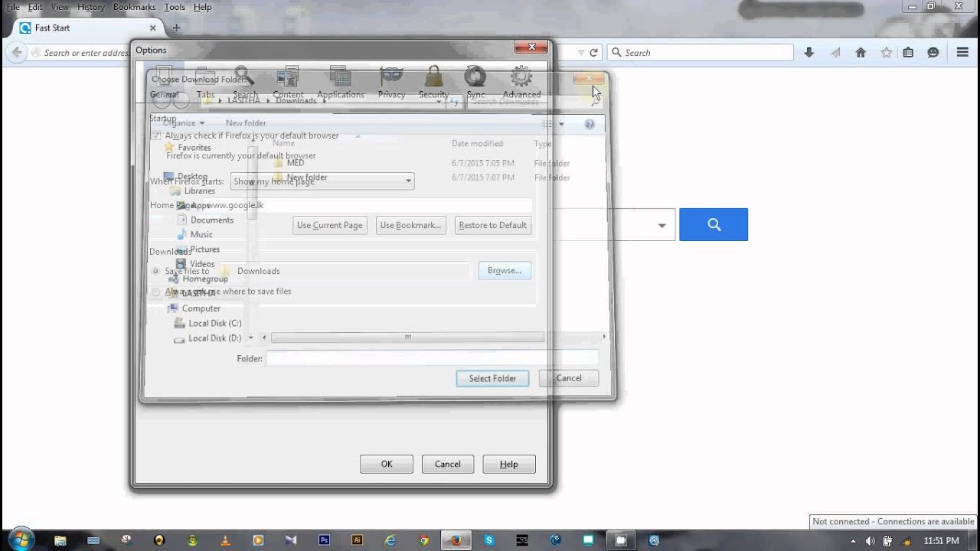Open the Edit menu

[35, 7]
